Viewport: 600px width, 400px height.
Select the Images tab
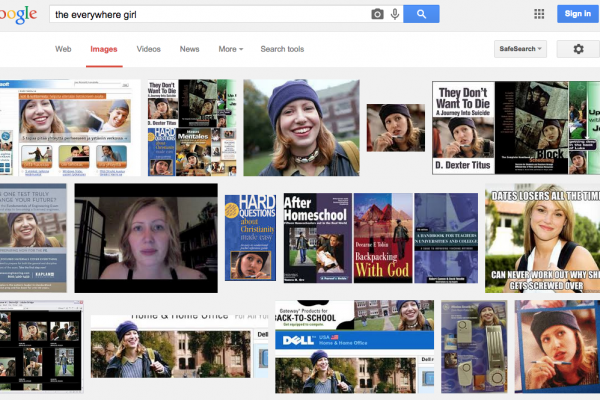[x=104, y=49]
